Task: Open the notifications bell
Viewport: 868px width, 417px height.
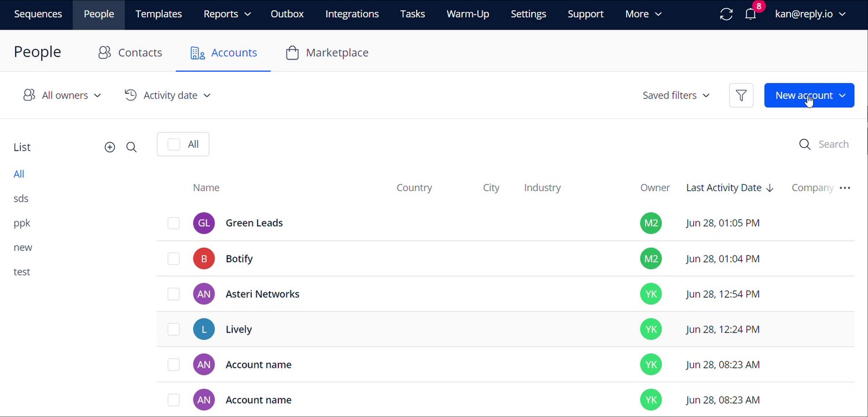Action: point(751,14)
